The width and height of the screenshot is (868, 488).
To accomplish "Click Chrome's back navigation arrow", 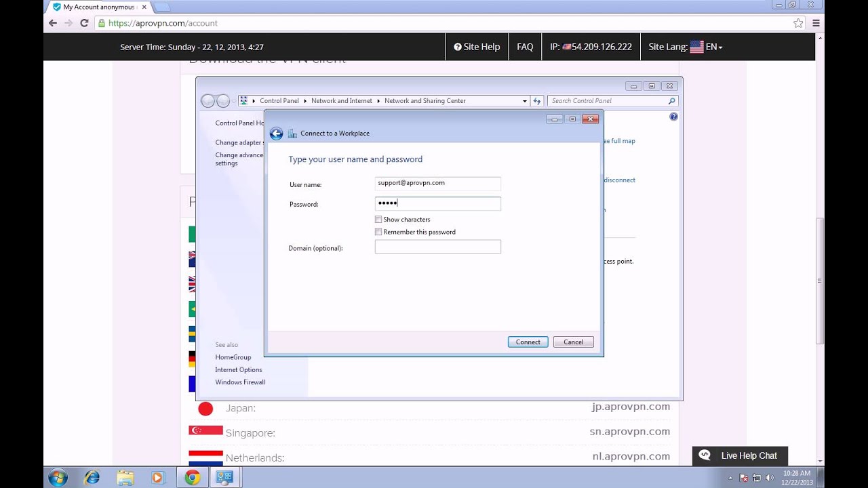I will [x=53, y=22].
